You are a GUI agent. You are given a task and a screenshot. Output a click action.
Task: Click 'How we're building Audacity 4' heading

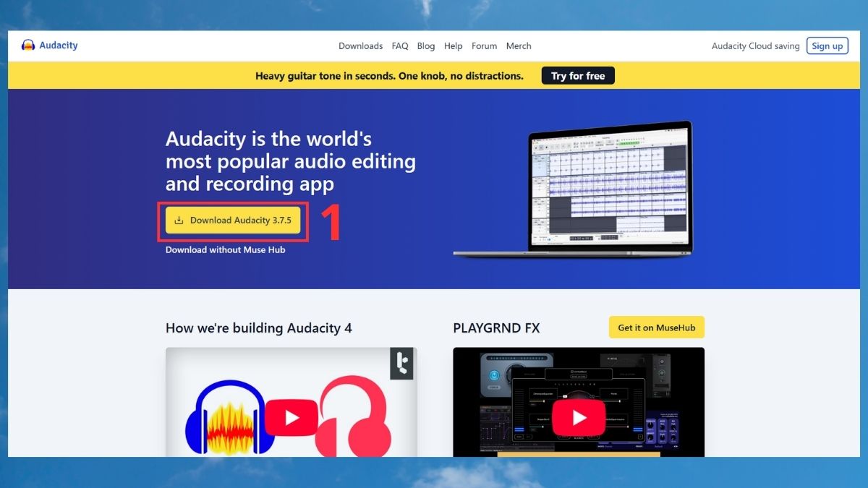[x=259, y=328]
